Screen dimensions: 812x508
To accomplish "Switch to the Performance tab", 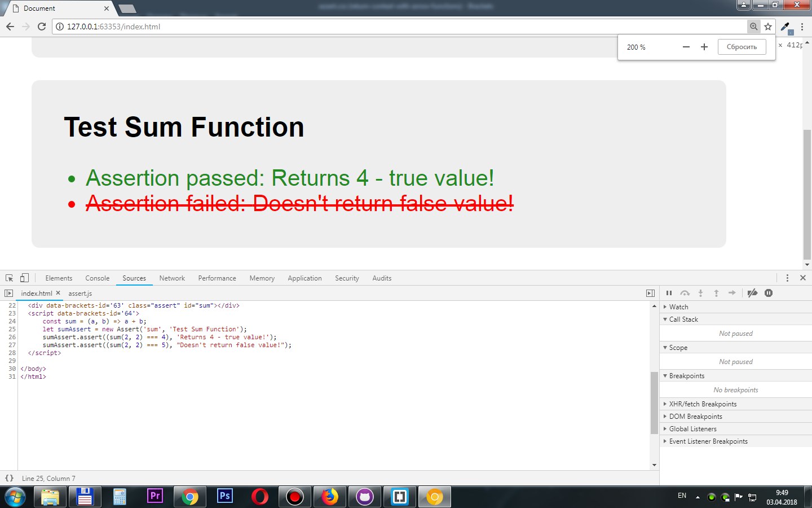I will [x=217, y=278].
